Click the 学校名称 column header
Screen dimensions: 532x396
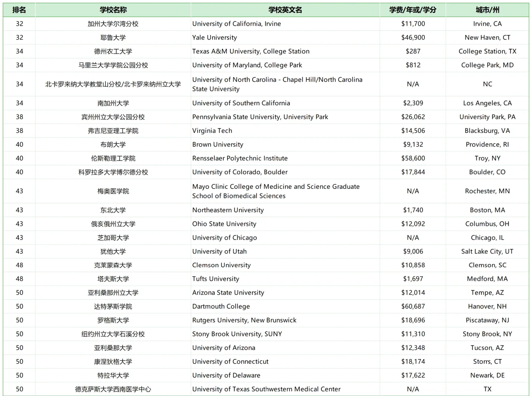pyautogui.click(x=113, y=10)
